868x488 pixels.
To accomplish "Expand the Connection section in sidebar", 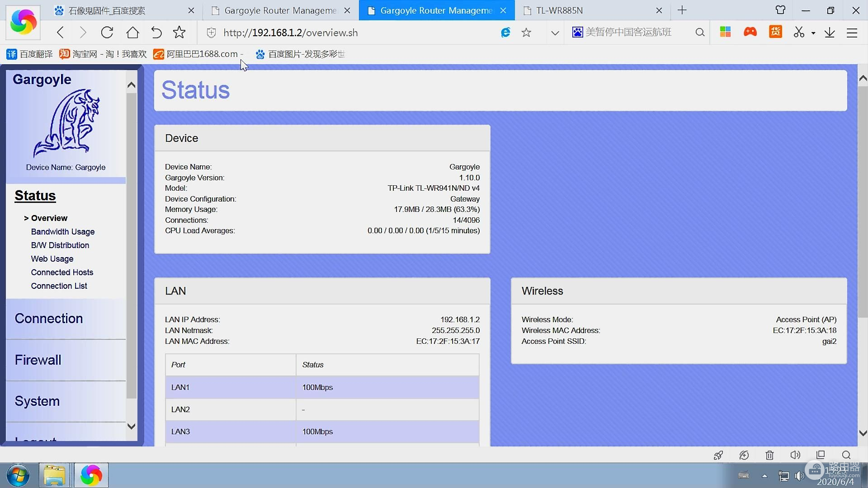I will [66, 319].
